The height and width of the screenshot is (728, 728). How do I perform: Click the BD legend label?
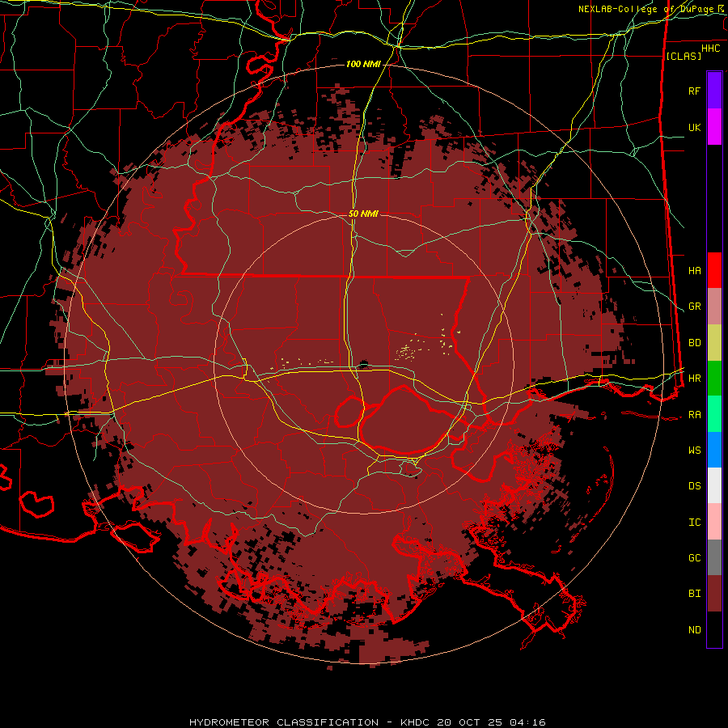pos(694,343)
